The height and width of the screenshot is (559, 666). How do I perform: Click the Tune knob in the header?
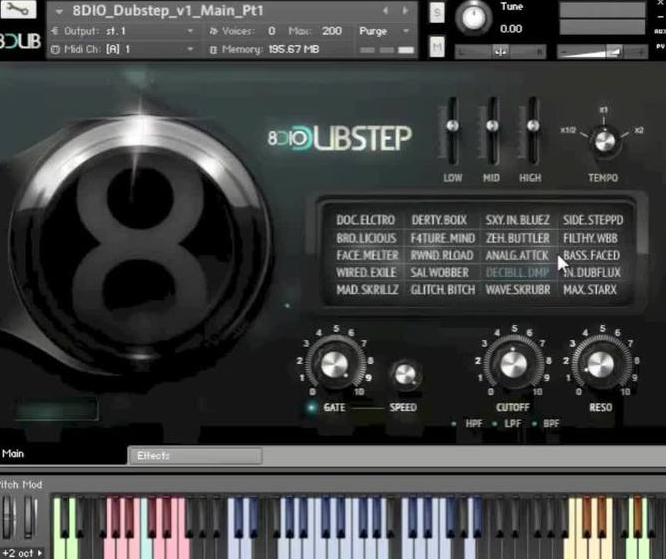(x=473, y=18)
